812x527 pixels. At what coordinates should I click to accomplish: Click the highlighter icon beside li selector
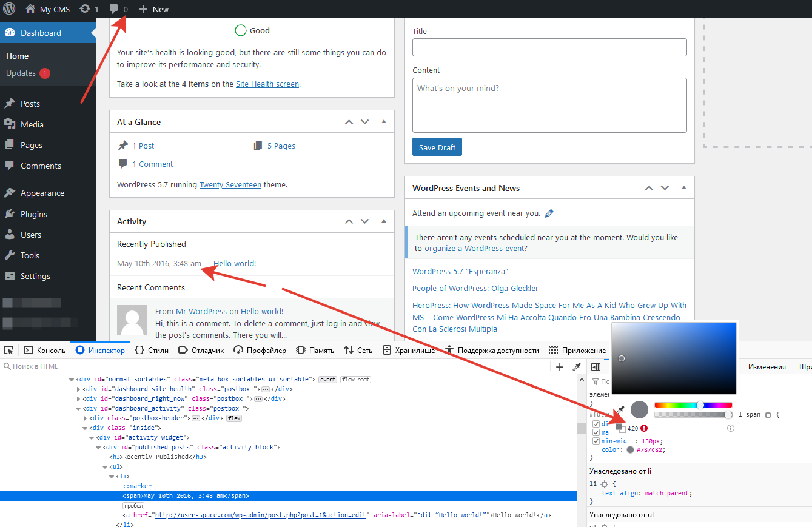click(x=604, y=484)
